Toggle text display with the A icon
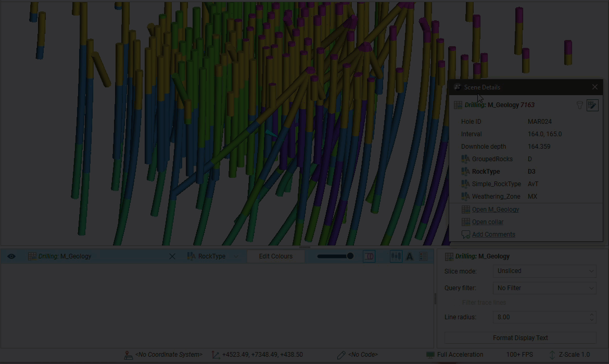This screenshot has height=364, width=609. tap(410, 256)
